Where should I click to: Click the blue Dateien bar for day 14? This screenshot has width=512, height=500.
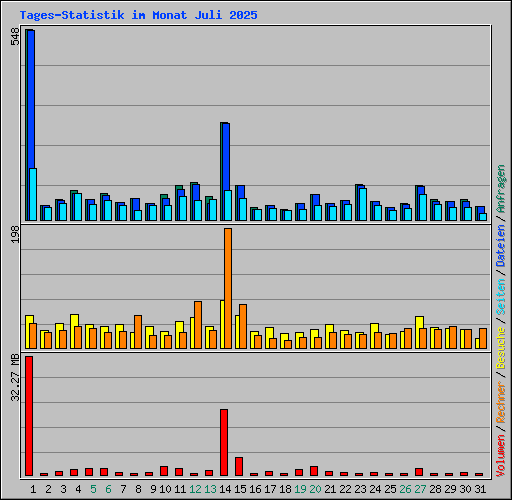click(x=226, y=157)
